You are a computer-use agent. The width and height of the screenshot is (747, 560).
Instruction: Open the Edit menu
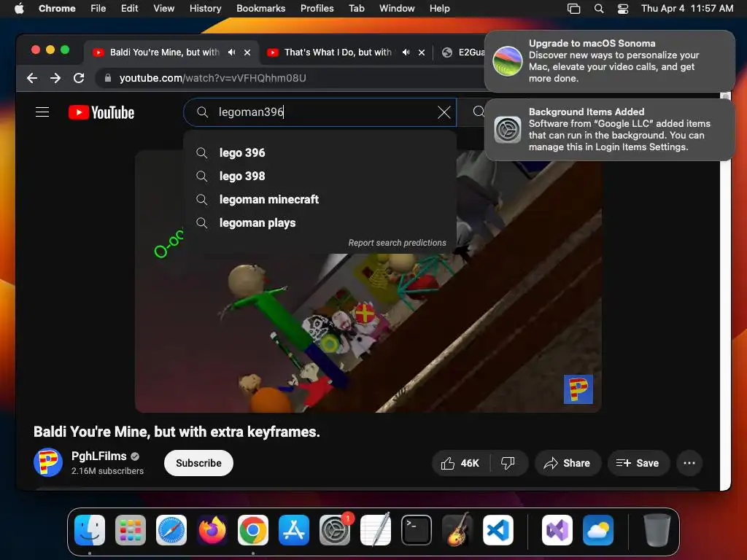point(130,9)
